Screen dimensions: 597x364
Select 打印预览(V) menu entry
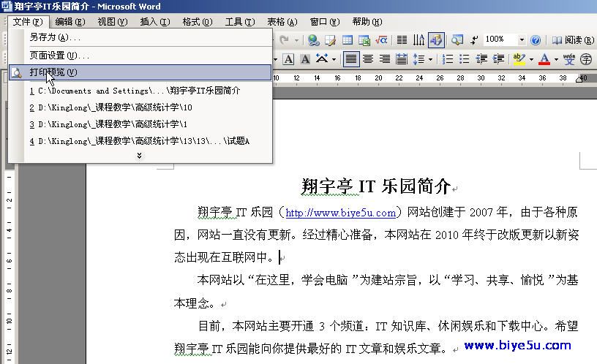pyautogui.click(x=140, y=72)
